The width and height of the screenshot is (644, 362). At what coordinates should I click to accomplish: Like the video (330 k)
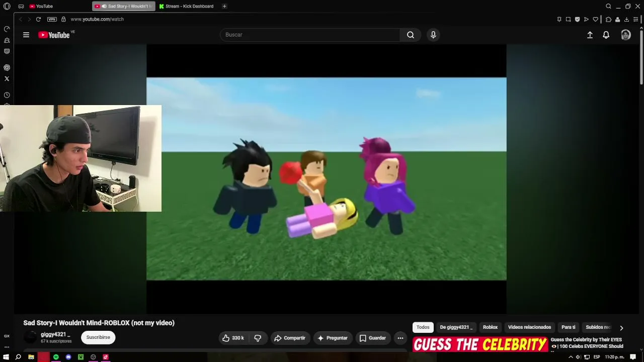(233, 338)
